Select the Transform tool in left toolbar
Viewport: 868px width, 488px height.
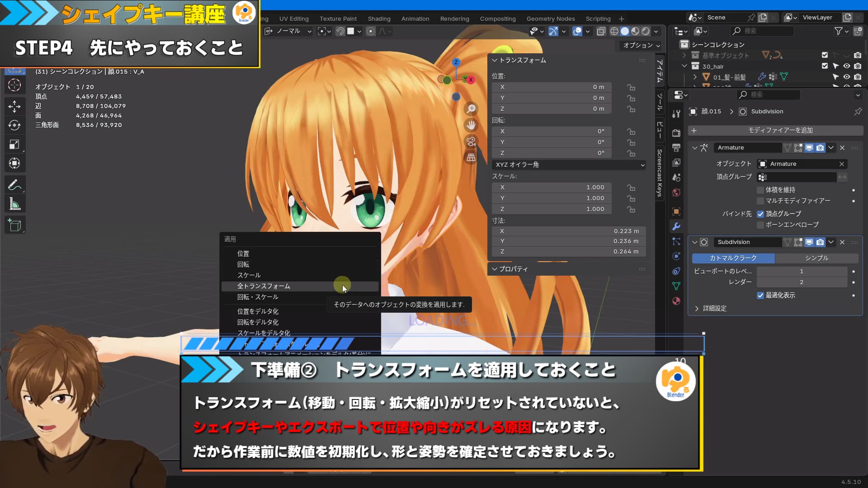tap(14, 163)
